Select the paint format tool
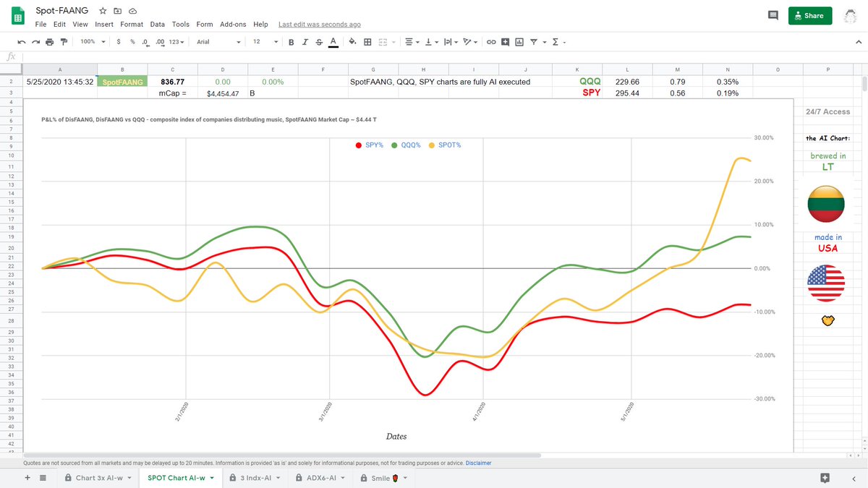 click(x=63, y=42)
